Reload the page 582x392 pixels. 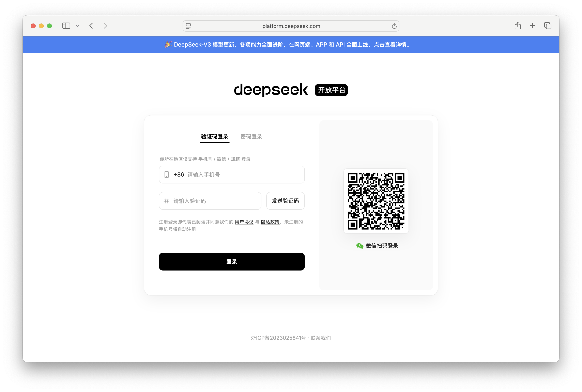click(x=394, y=26)
